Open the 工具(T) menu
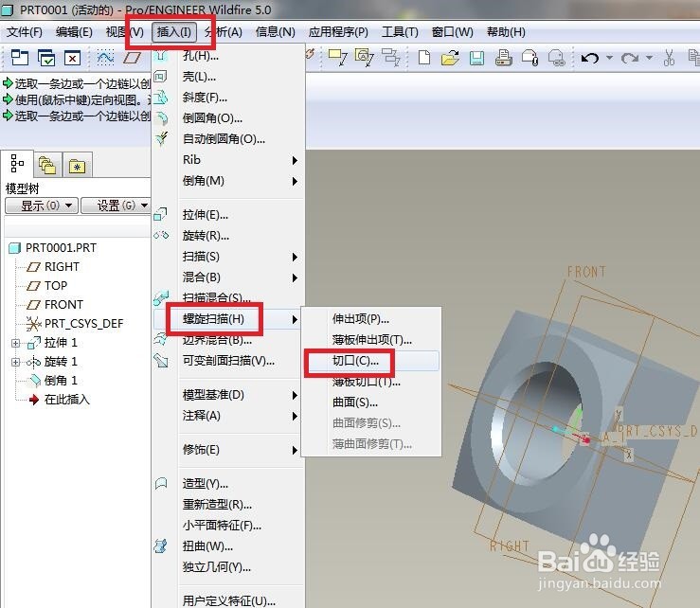The image size is (700, 608). (400, 32)
